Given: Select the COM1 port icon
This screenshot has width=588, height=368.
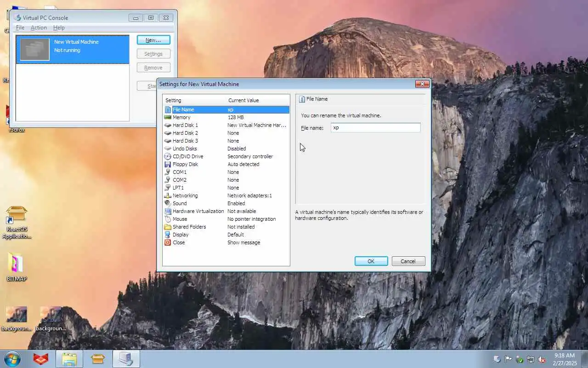Looking at the screenshot, I should [168, 172].
